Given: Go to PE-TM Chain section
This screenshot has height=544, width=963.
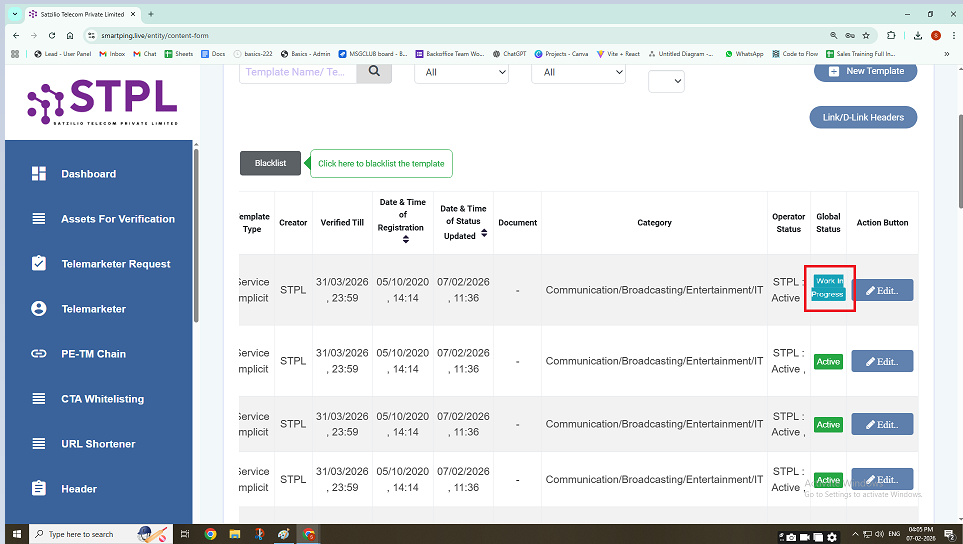Looking at the screenshot, I should click(93, 354).
